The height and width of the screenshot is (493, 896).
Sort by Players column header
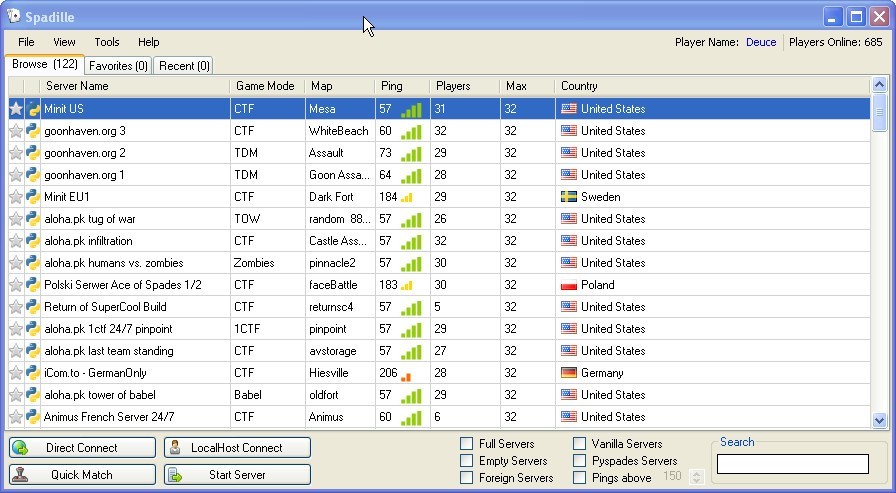coord(465,86)
